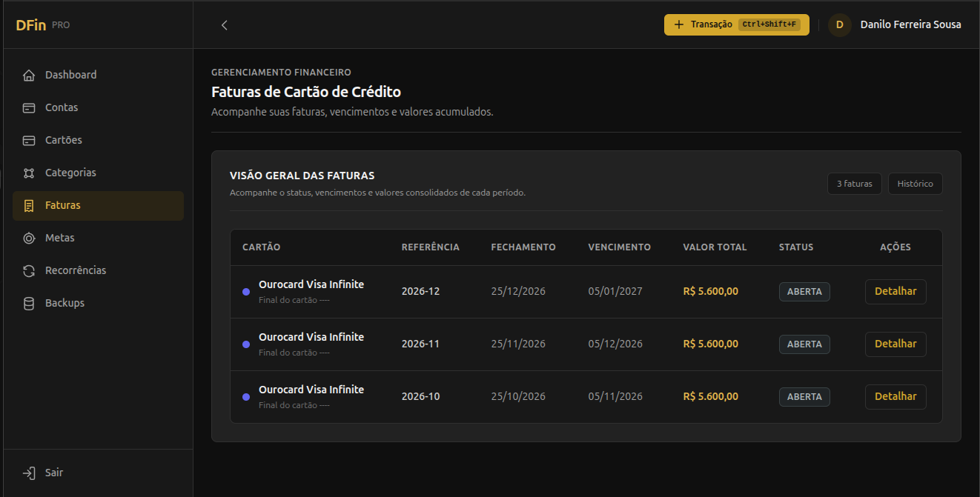
Task: Click the purple dot on 2026-10 row
Action: pos(246,397)
